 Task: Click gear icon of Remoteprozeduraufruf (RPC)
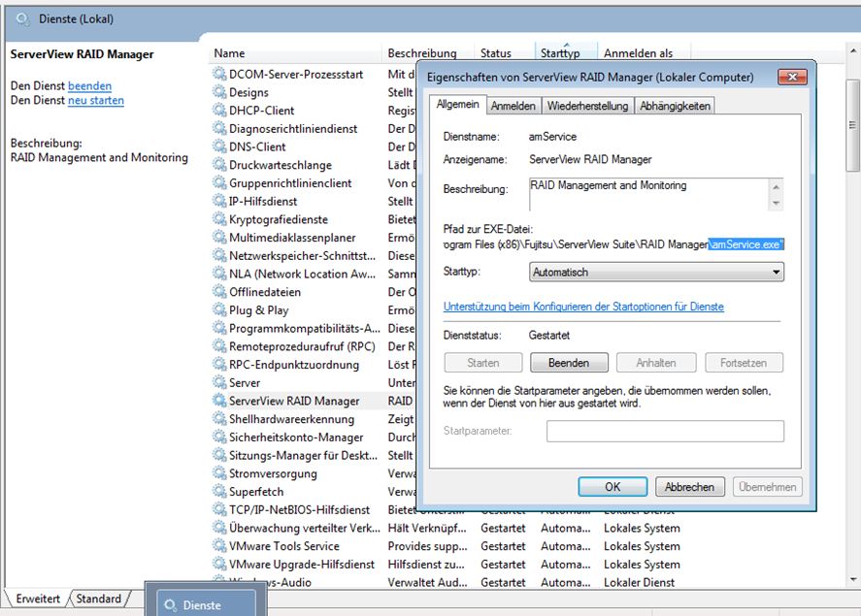[x=219, y=346]
